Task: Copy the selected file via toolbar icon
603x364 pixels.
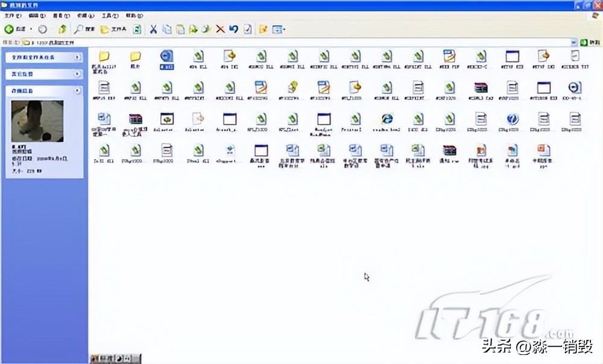Action: [x=167, y=29]
